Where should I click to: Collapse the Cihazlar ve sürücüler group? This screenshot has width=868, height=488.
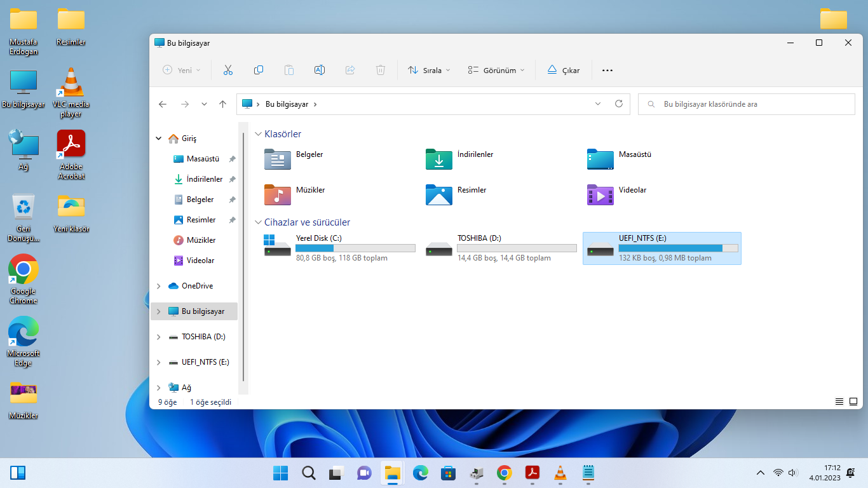(258, 222)
